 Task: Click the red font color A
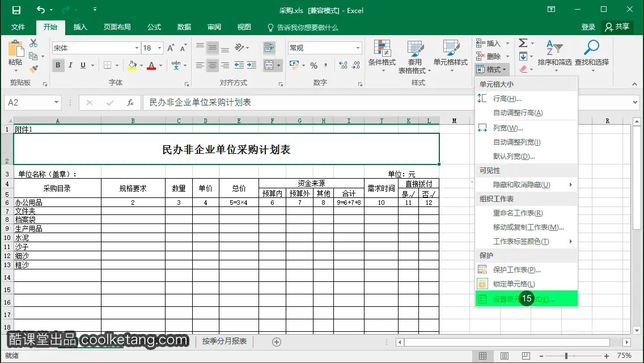coord(151,65)
